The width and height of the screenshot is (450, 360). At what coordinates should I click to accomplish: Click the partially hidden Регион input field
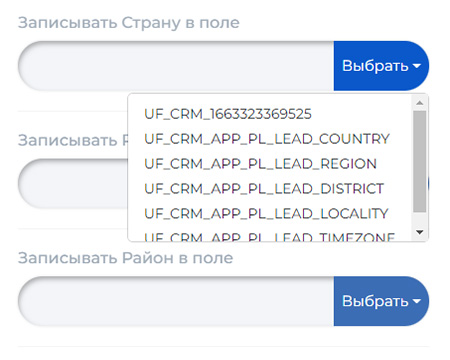point(73,184)
